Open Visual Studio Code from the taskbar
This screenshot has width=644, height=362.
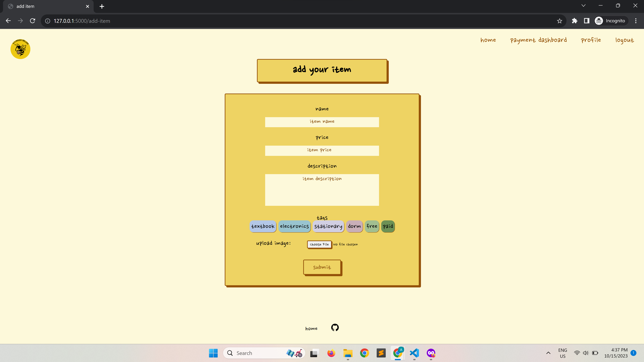[x=414, y=353]
